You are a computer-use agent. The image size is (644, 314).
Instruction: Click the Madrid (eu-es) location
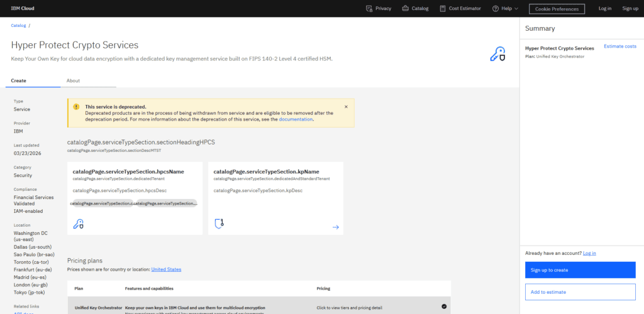[30, 277]
